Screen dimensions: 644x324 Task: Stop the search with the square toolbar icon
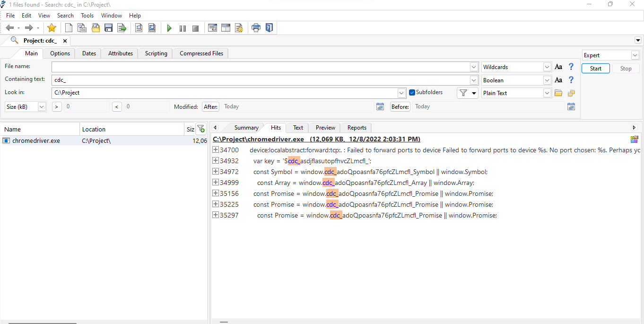[195, 28]
